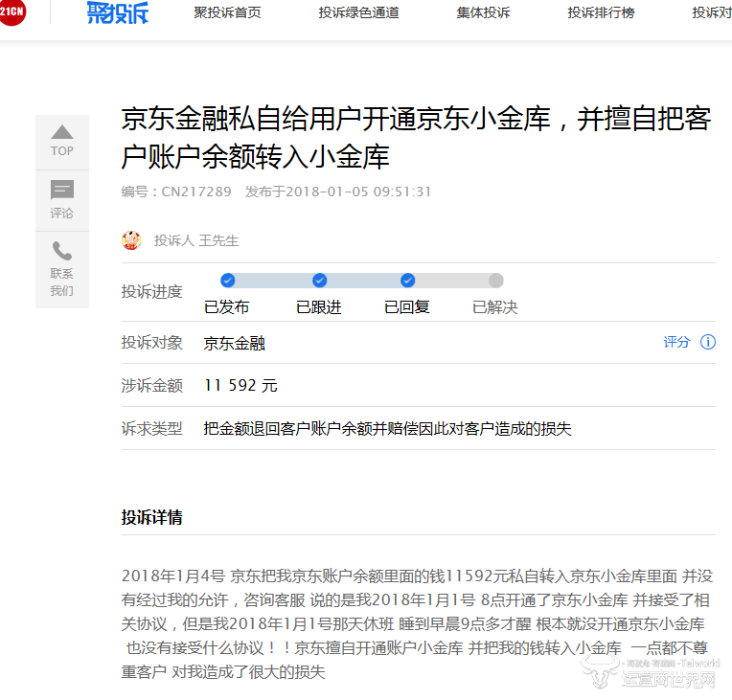Open 投诉排行榜 navigation item
The image size is (732, 700).
tap(601, 12)
